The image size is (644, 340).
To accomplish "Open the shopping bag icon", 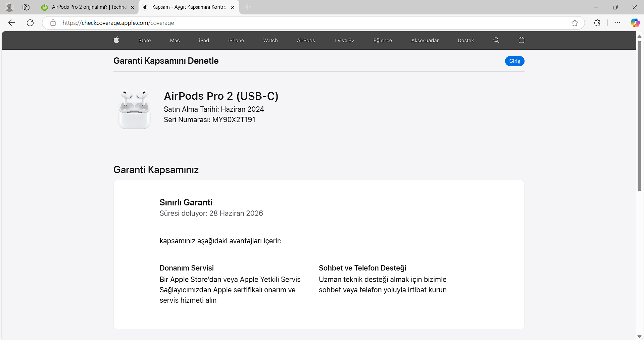I will pyautogui.click(x=521, y=40).
